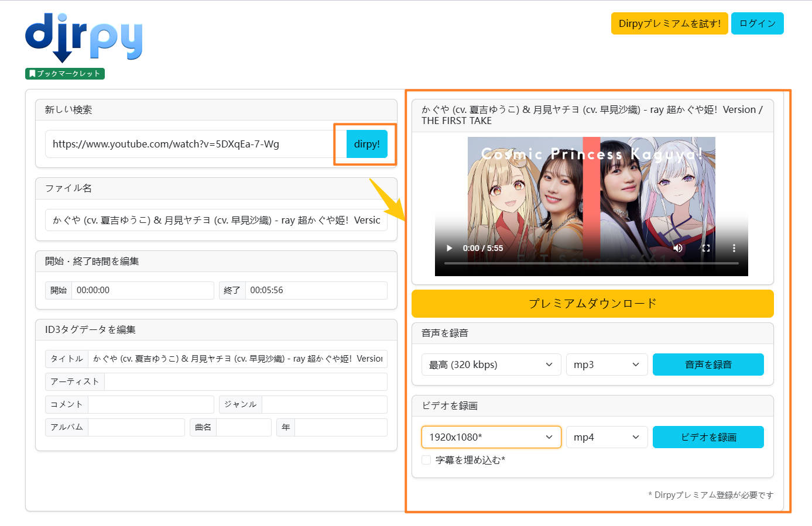Image resolution: width=812 pixels, height=526 pixels.
Task: Click the Dirpyプレミアム登録が必要です note
Action: 711,495
